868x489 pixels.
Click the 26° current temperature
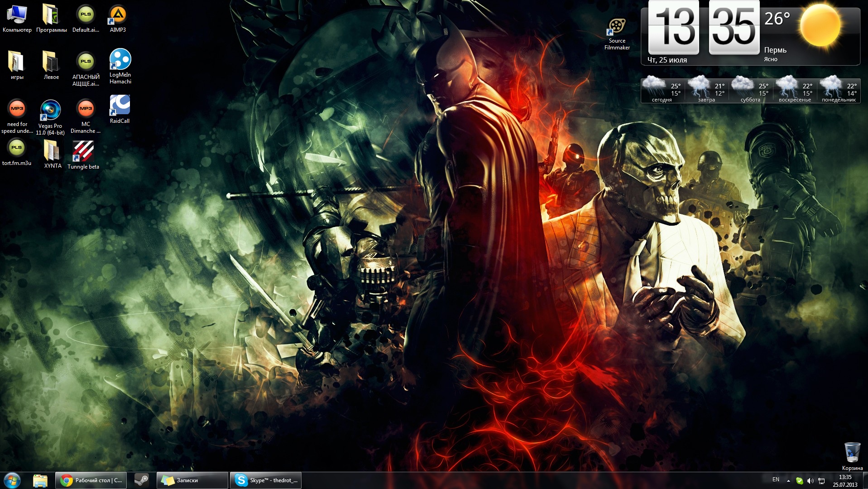tap(777, 19)
